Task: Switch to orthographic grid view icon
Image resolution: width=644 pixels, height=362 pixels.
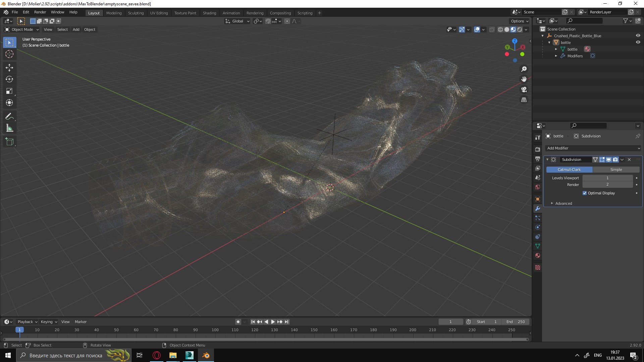Action: pyautogui.click(x=524, y=100)
